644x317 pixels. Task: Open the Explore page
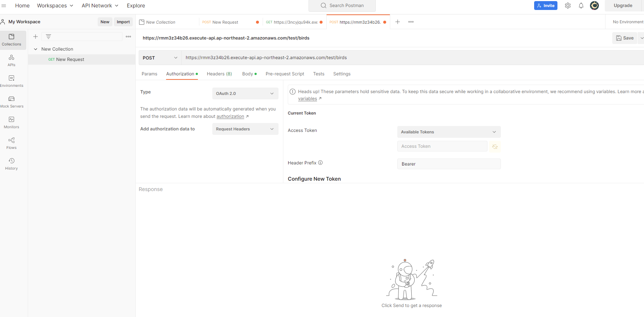[136, 6]
